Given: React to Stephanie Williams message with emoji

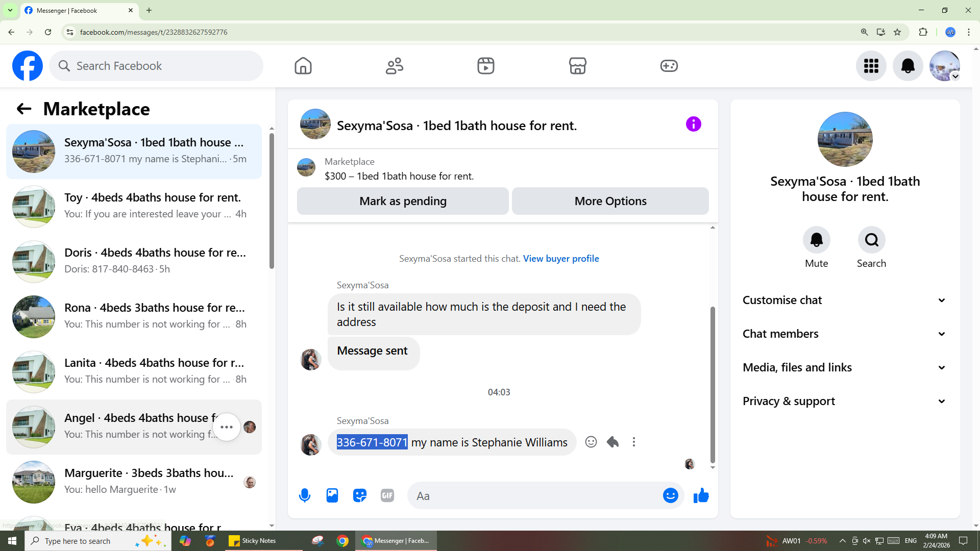Looking at the screenshot, I should 591,442.
